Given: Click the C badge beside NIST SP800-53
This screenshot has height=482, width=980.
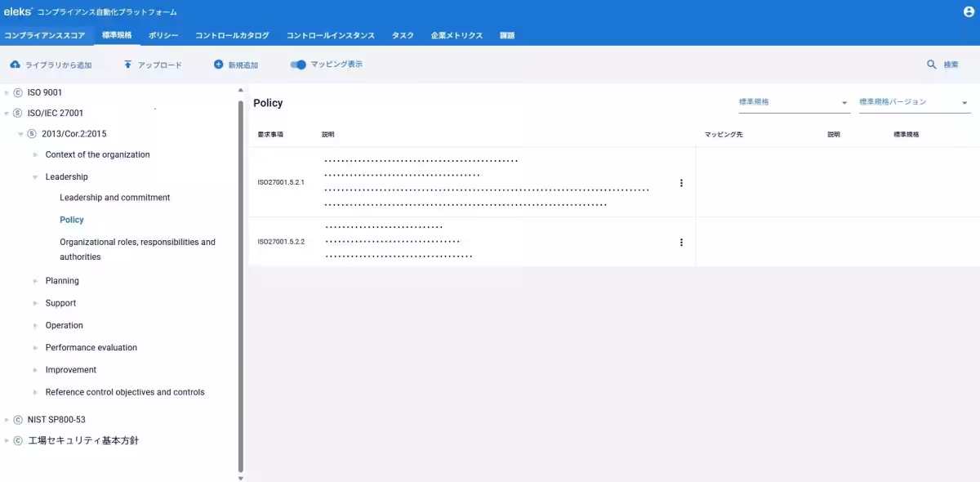Looking at the screenshot, I should point(18,419).
